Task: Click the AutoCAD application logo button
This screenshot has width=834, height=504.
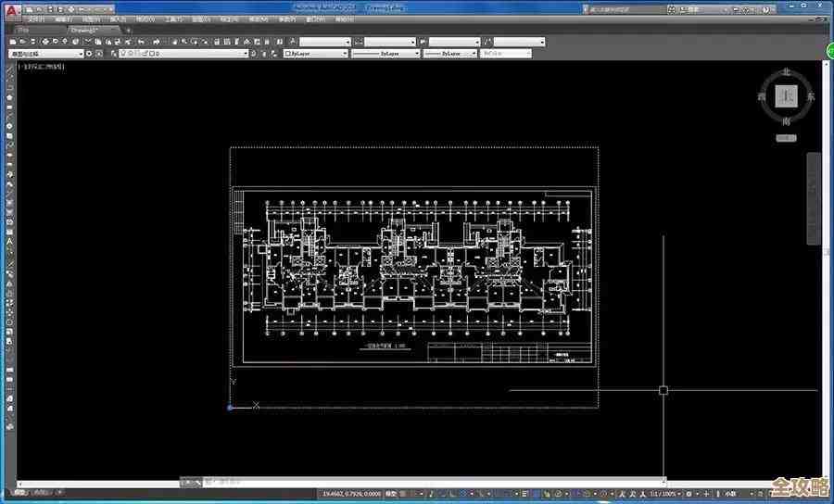Action: (10, 11)
